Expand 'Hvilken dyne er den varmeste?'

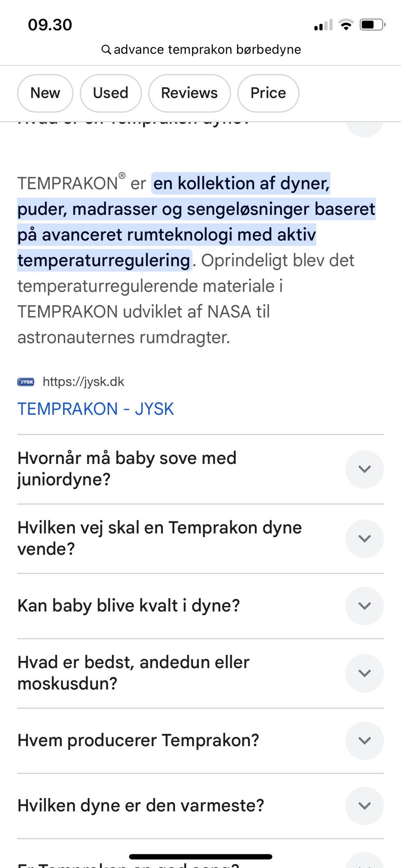[x=364, y=805]
